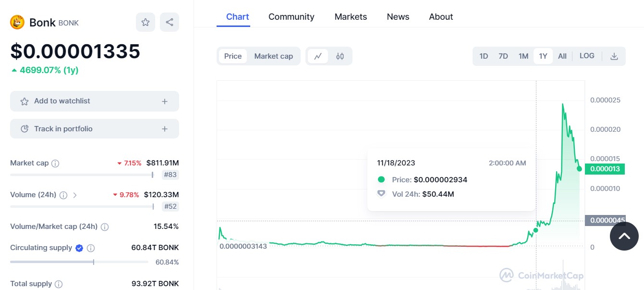Viewport: 644px width, 290px height.
Task: Click the 11/18/2023 chart point
Action: pyautogui.click(x=536, y=230)
